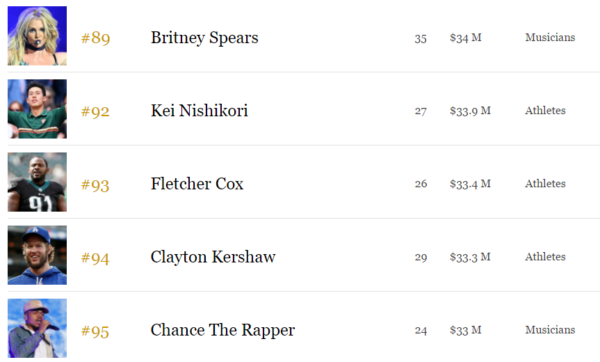
Task: Select the Kei Nishikori name link
Action: click(x=199, y=111)
